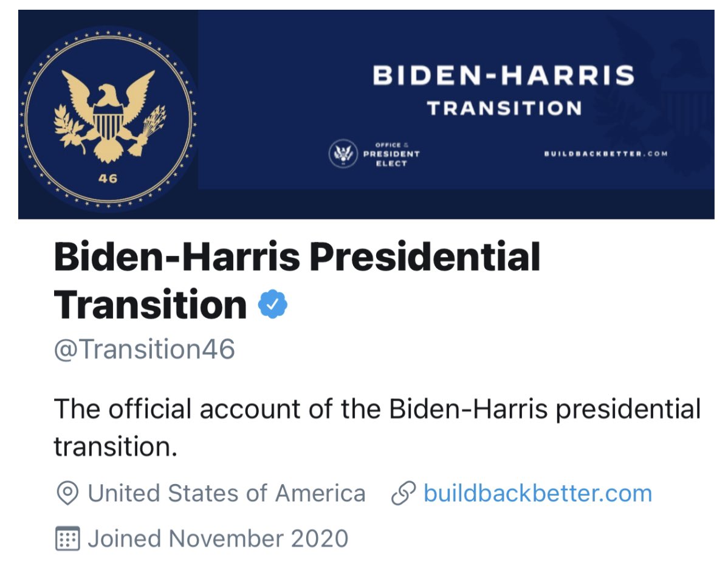The image size is (728, 571).
Task: Click BUILDBACKBETTER.COM text in the banner
Action: 606,154
